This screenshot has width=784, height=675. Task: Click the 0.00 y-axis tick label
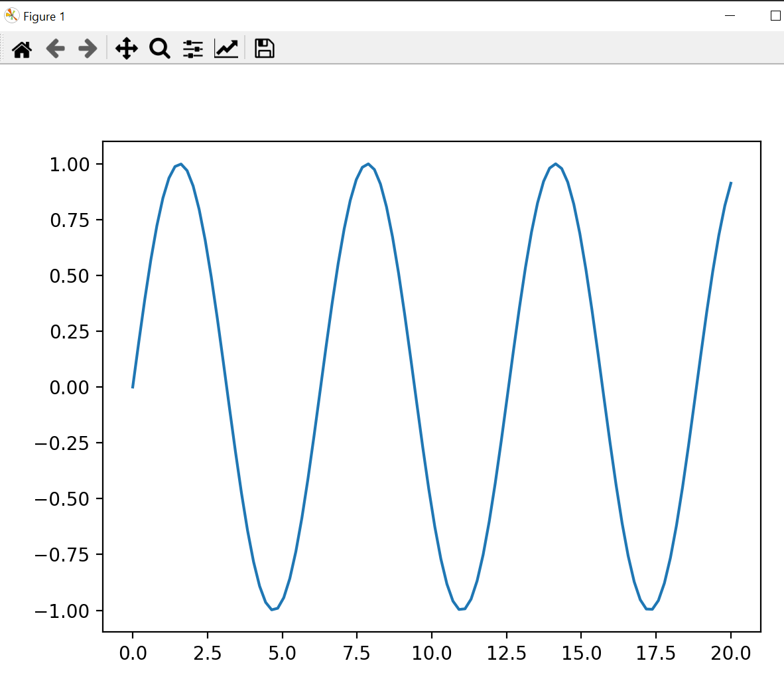[70, 388]
